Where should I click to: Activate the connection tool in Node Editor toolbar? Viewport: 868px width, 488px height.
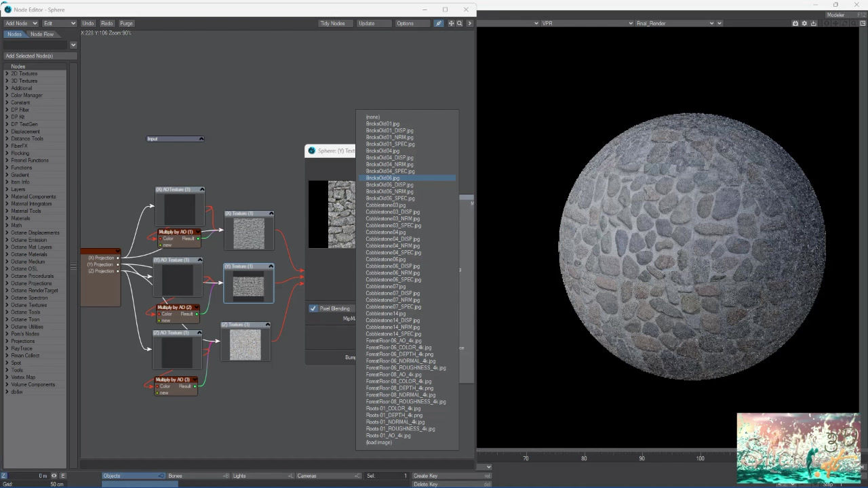pos(438,23)
